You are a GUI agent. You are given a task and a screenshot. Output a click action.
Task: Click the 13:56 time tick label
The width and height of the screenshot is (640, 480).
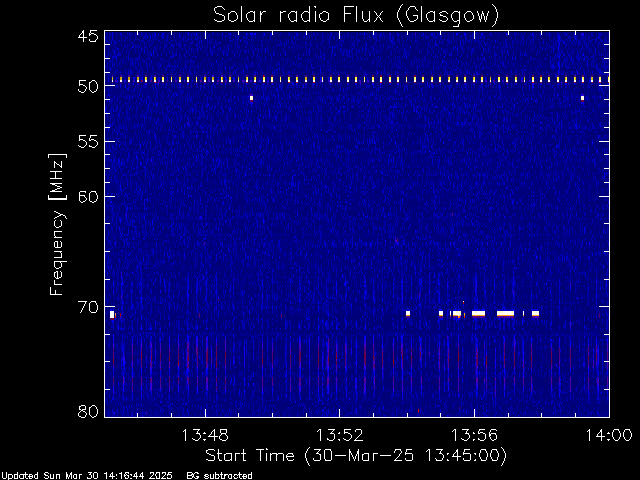[x=474, y=435]
